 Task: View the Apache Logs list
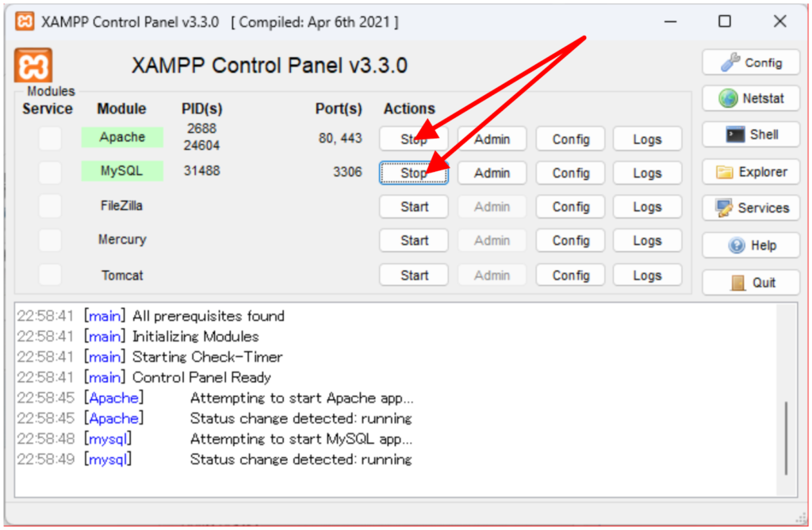(x=647, y=139)
